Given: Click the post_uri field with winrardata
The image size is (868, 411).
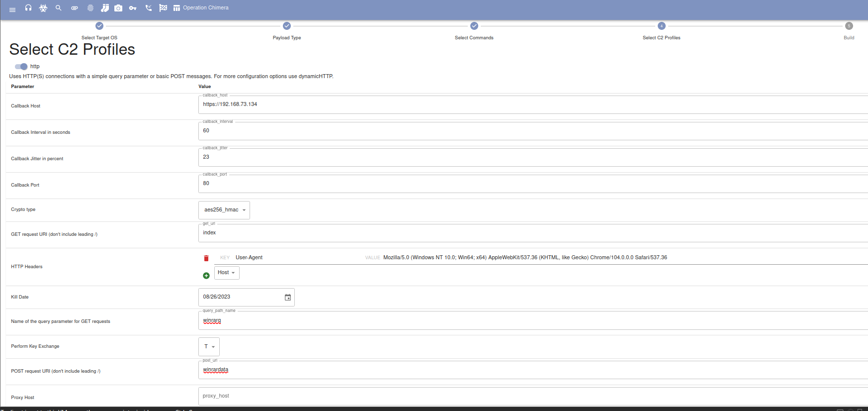Looking at the screenshot, I should click(533, 370).
